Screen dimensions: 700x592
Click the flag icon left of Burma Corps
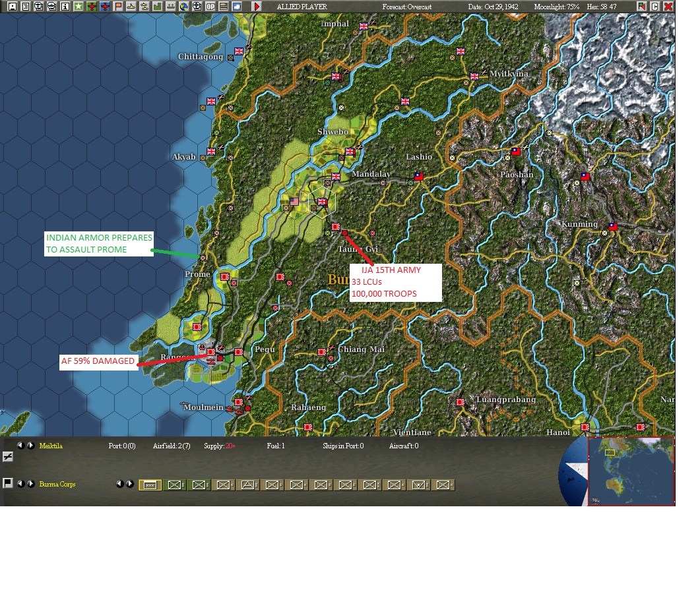point(8,483)
